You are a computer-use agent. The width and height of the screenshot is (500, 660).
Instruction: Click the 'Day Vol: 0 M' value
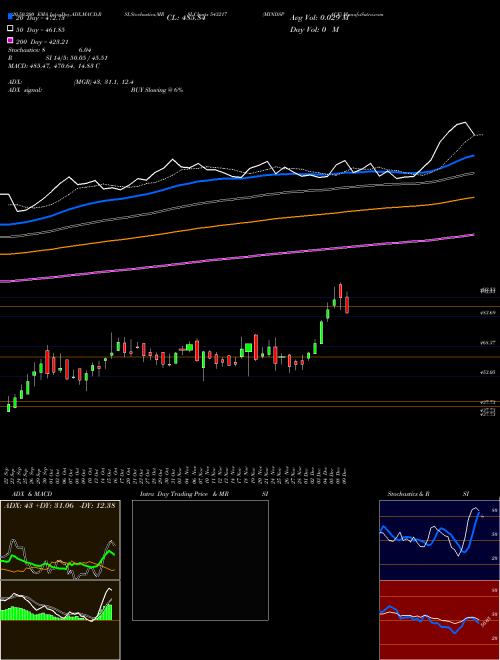[314, 29]
